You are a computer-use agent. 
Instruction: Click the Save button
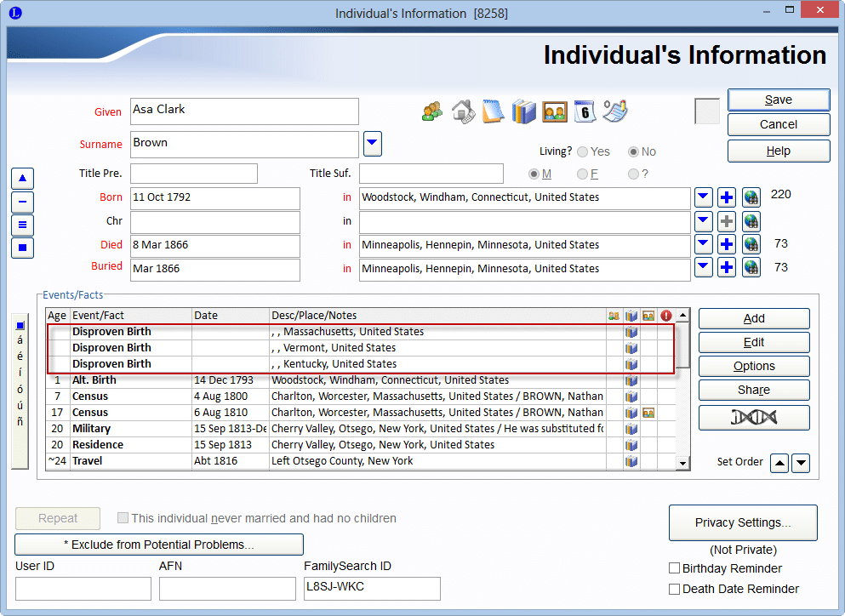click(x=779, y=100)
